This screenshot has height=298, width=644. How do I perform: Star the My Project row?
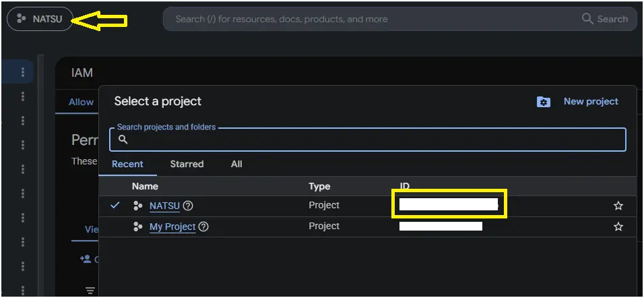(x=618, y=227)
